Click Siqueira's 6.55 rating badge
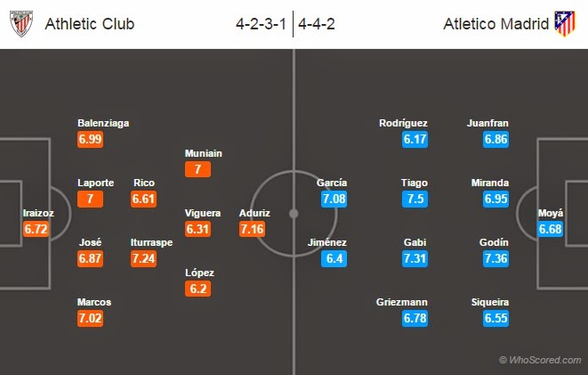 495,318
